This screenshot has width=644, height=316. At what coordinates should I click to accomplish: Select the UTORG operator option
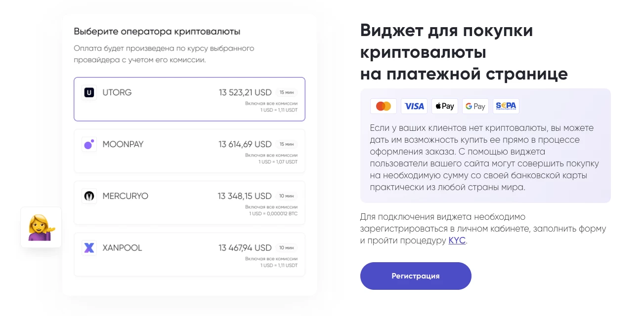pos(189,99)
